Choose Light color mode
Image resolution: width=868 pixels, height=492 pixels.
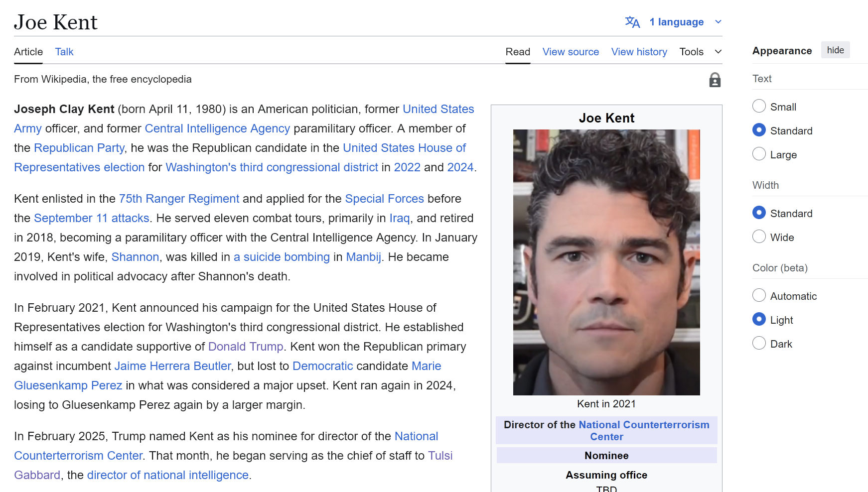point(759,319)
